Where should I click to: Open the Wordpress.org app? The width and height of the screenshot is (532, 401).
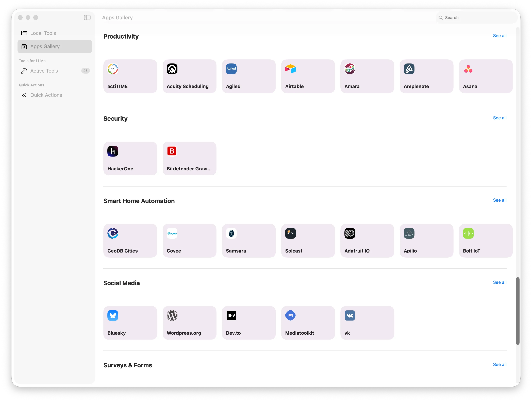189,323
